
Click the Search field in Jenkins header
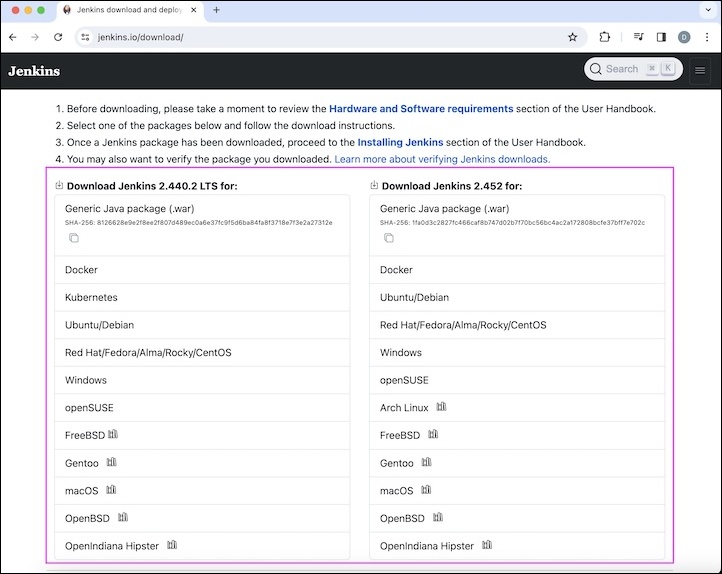point(620,69)
